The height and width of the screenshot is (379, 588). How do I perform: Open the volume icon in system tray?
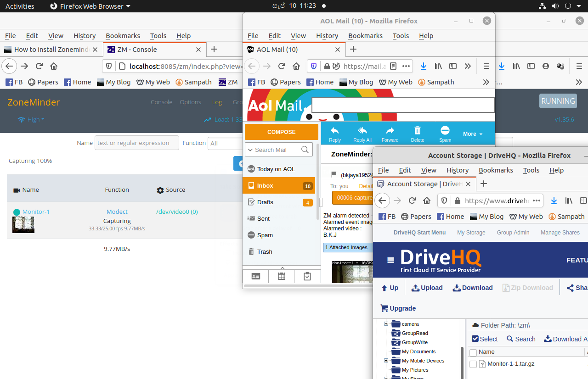pos(555,6)
